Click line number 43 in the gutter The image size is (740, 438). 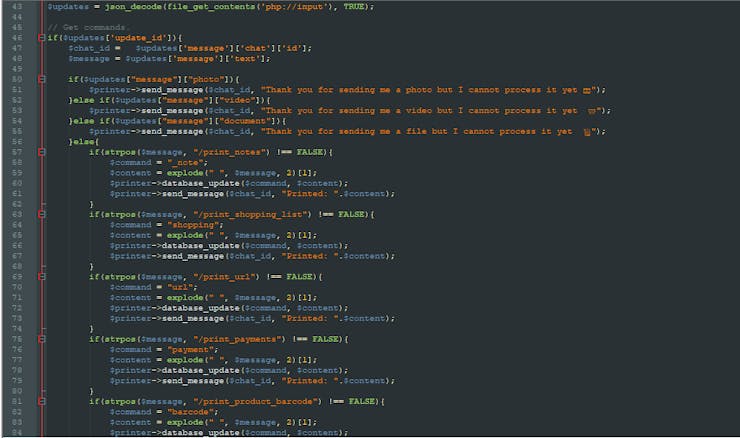click(17, 7)
